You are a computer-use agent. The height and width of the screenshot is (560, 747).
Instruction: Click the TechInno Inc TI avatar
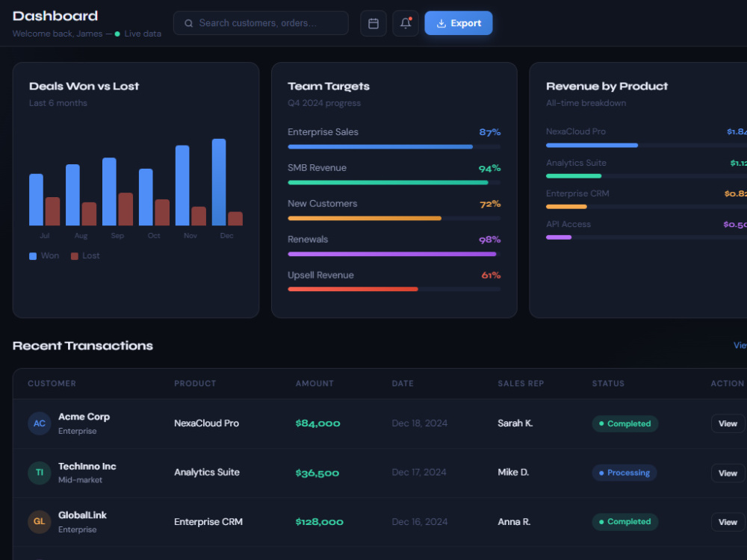(x=40, y=473)
